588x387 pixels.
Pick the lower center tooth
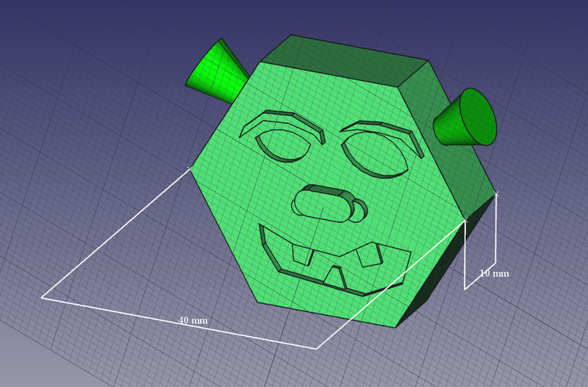point(335,278)
